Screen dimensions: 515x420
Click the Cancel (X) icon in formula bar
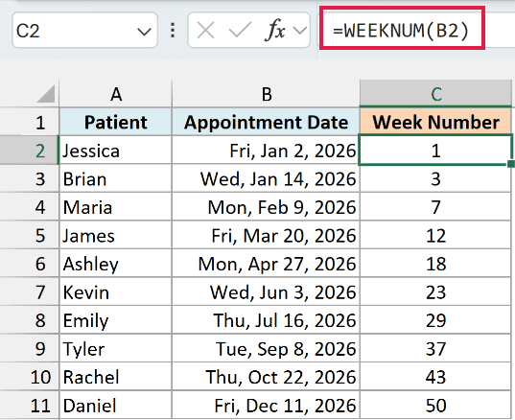[205, 31]
